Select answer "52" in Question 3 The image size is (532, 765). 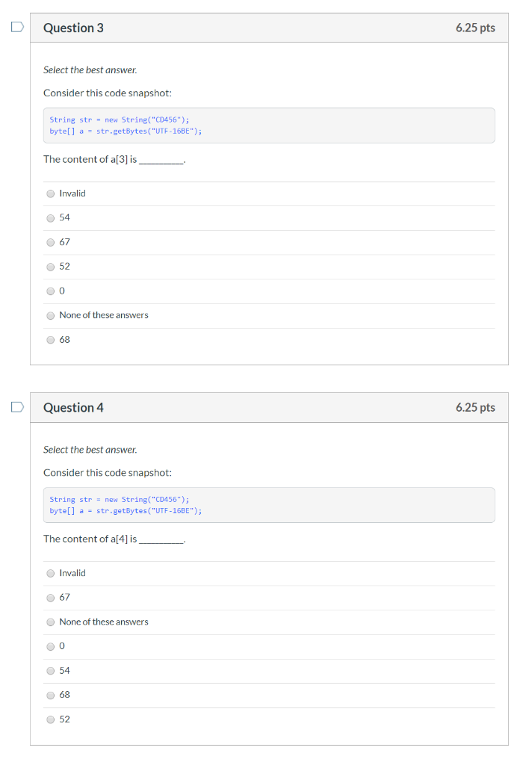click(50, 266)
